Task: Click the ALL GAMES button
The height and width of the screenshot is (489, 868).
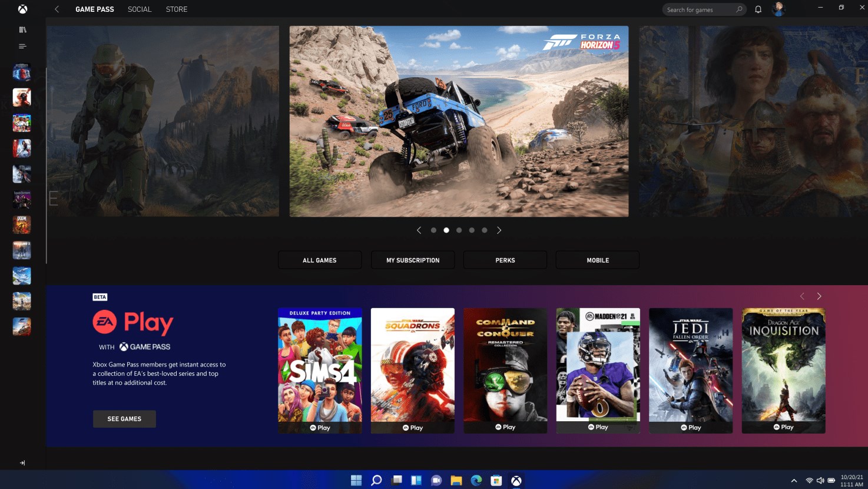Action: [320, 260]
